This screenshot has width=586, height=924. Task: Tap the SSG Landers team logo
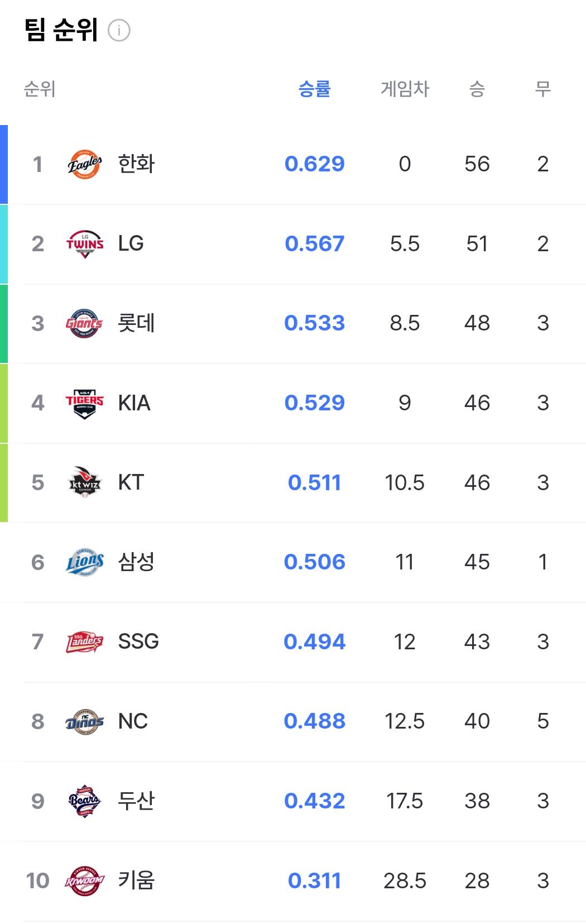85,642
